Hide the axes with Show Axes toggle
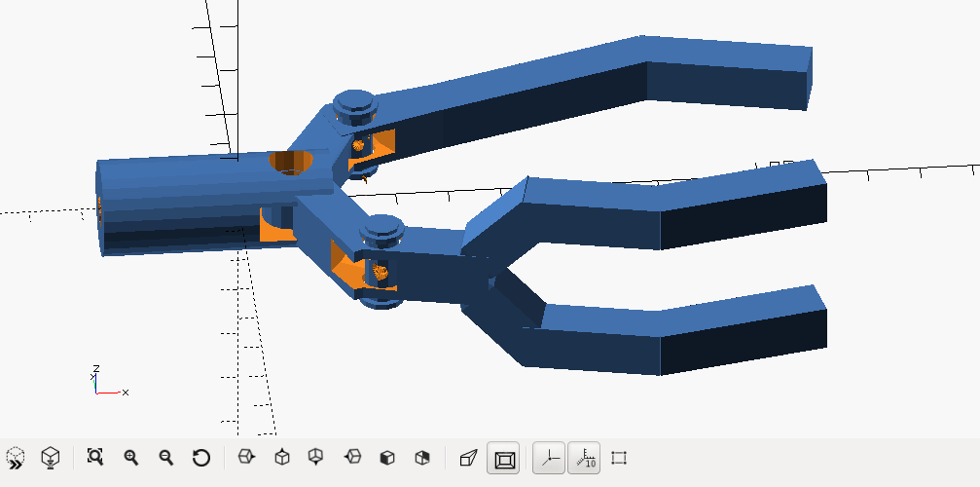The height and width of the screenshot is (487, 980). point(550,457)
